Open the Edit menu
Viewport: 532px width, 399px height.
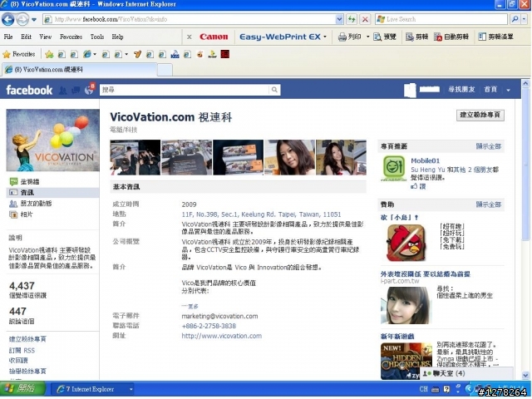point(26,37)
